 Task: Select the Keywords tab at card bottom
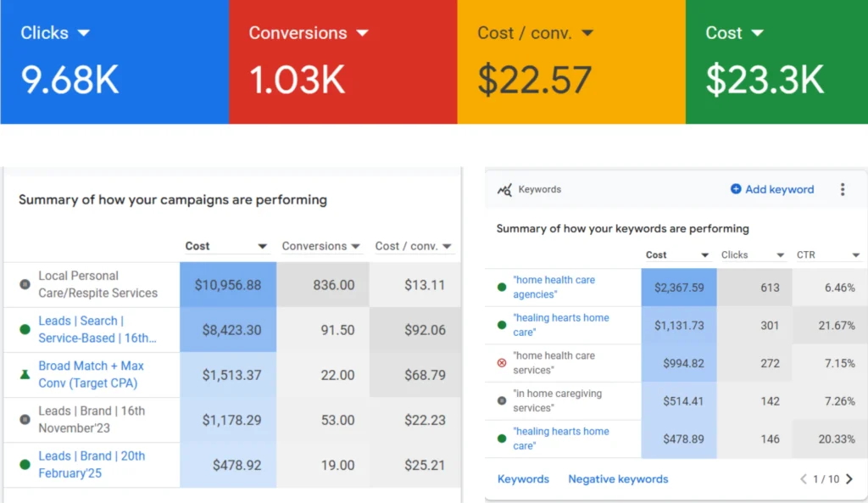click(x=523, y=479)
